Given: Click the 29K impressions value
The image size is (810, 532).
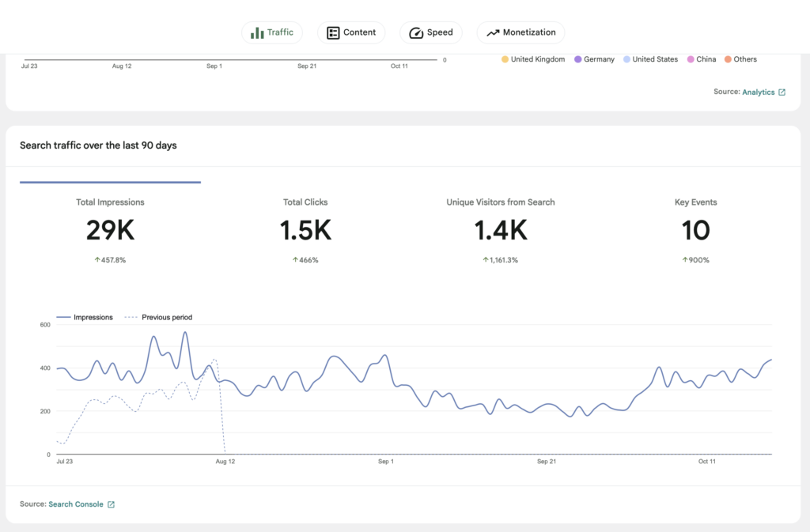Looking at the screenshot, I should click(110, 230).
